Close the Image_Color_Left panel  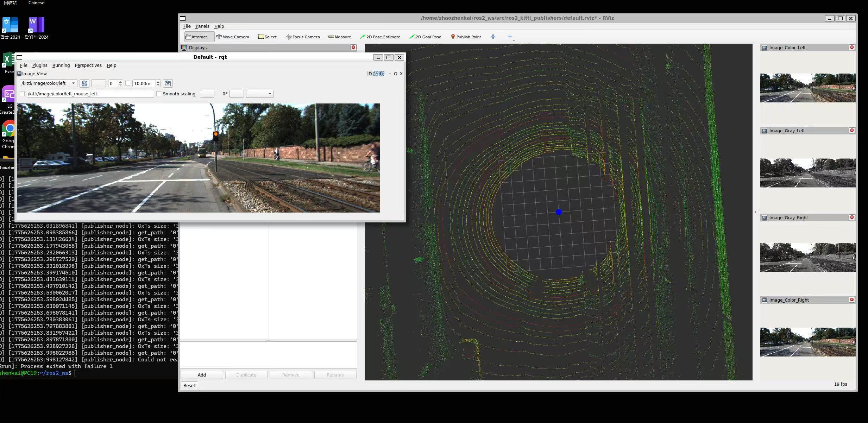[852, 47]
